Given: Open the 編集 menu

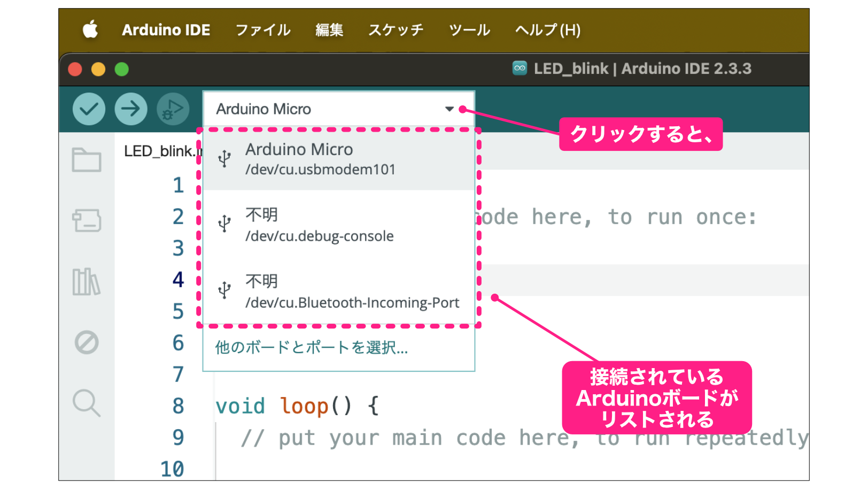Looking at the screenshot, I should point(329,30).
